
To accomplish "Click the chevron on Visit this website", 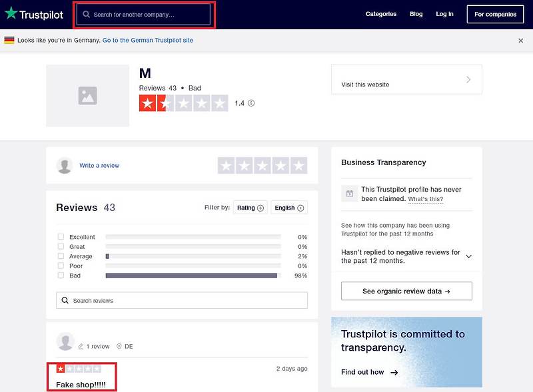I will (x=468, y=79).
